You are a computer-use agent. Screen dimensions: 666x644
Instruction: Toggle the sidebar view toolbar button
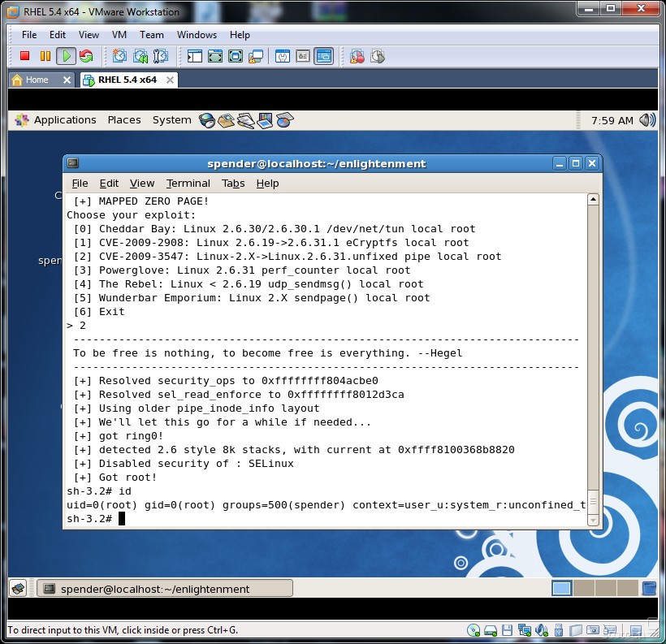pos(195,56)
